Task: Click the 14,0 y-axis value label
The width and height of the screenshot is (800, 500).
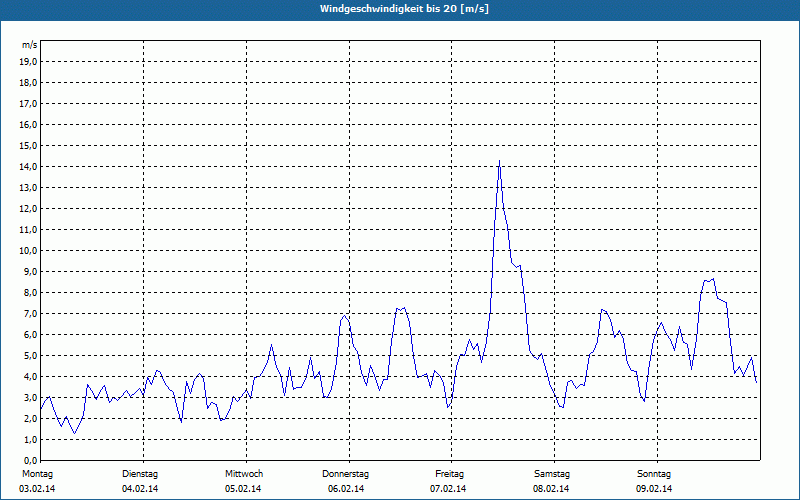Action: click(x=29, y=166)
